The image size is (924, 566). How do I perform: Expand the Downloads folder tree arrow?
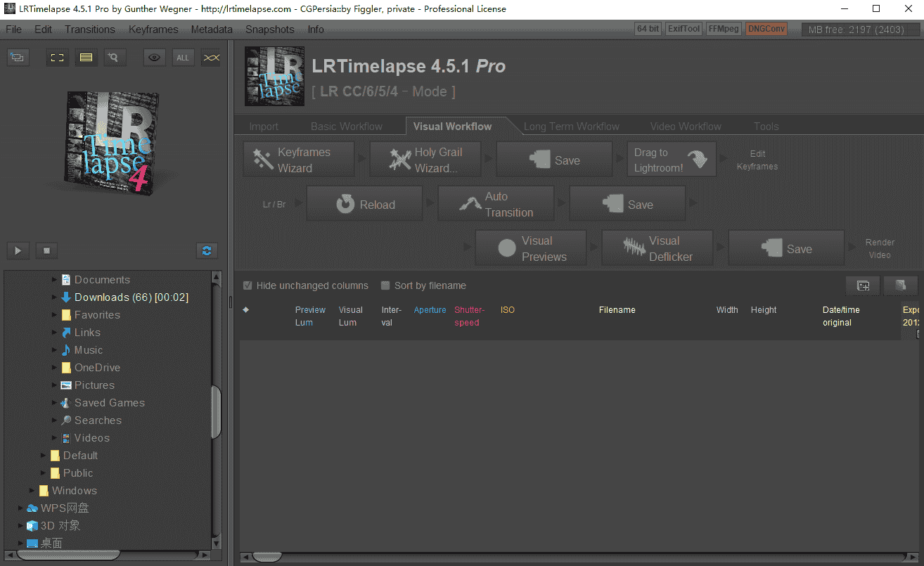[x=55, y=297]
